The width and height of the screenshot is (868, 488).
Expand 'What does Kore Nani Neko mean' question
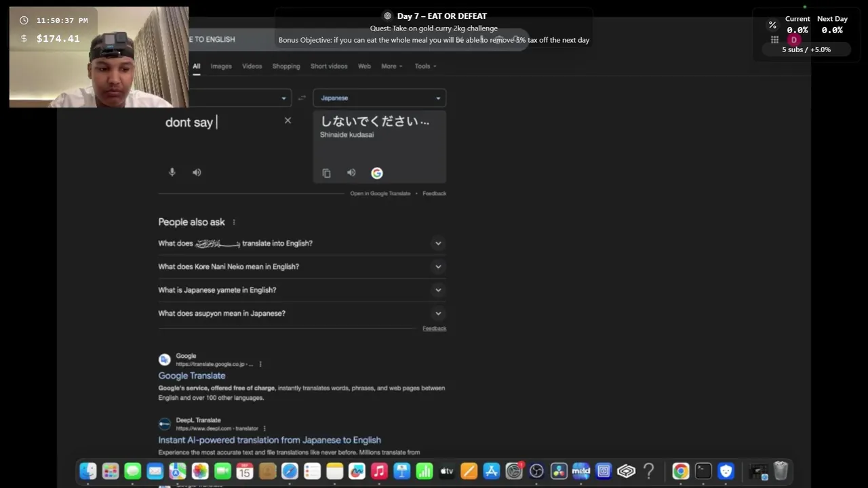(302, 266)
